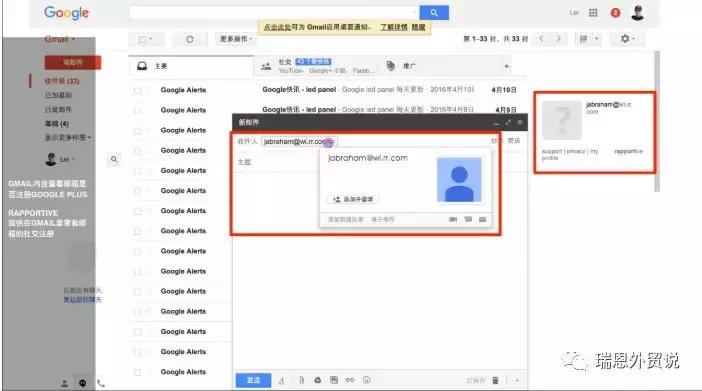Open the red notifications badge
Viewport: 702px width, 391px height.
[616, 13]
